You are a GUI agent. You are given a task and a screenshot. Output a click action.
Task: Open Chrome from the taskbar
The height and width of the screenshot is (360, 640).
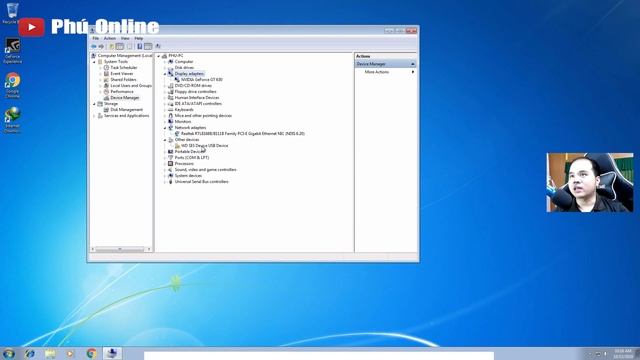click(91, 353)
